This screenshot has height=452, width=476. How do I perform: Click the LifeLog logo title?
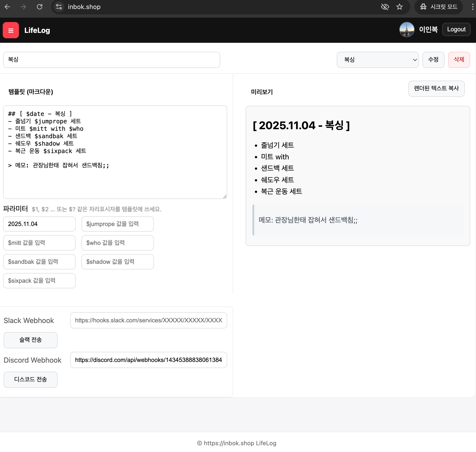[37, 30]
